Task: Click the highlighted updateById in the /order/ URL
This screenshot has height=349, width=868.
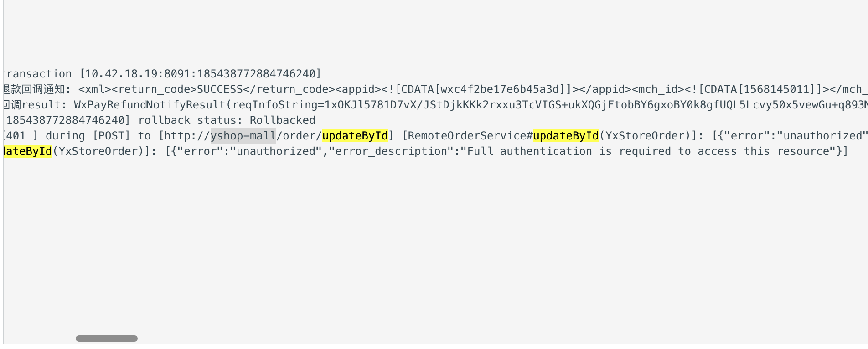Action: point(355,136)
